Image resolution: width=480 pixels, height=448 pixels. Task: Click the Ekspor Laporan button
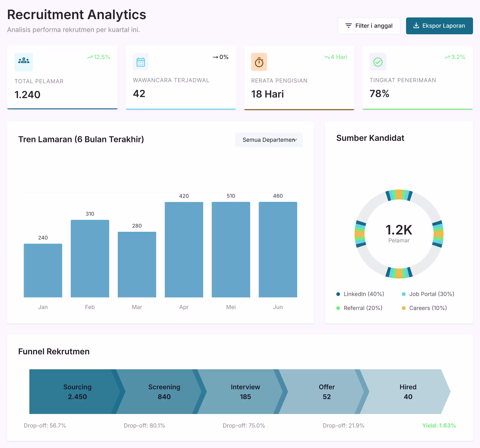tap(439, 26)
